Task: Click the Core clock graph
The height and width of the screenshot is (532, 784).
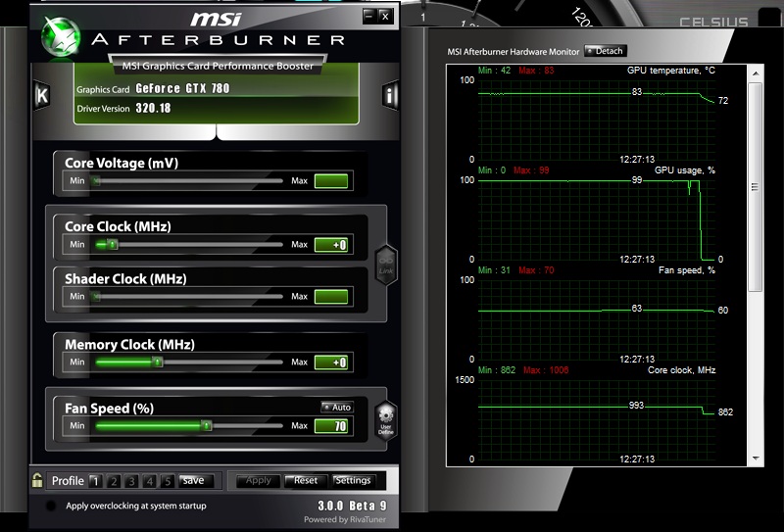Action: pos(597,419)
